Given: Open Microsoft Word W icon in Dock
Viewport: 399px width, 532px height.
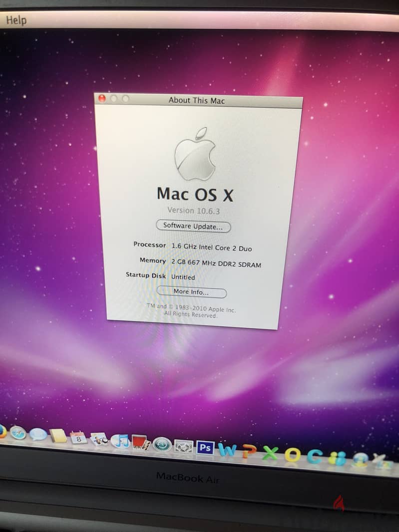Looking at the screenshot, I should 227,450.
